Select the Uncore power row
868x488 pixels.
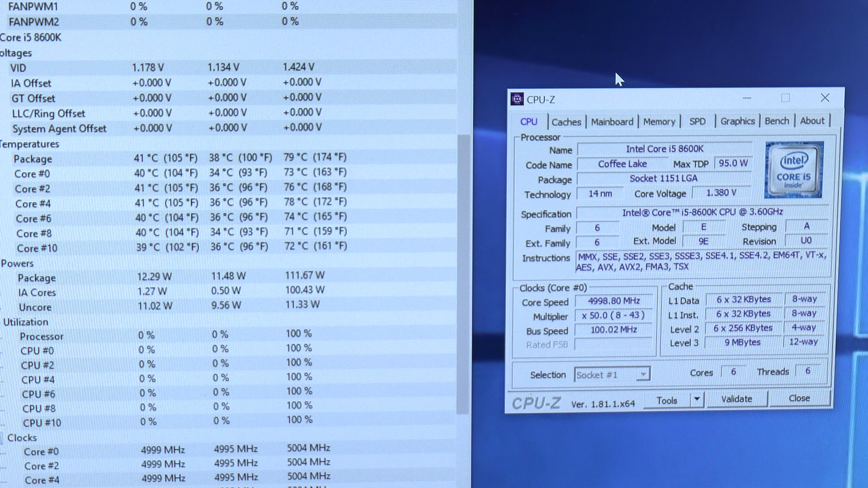click(x=228, y=306)
